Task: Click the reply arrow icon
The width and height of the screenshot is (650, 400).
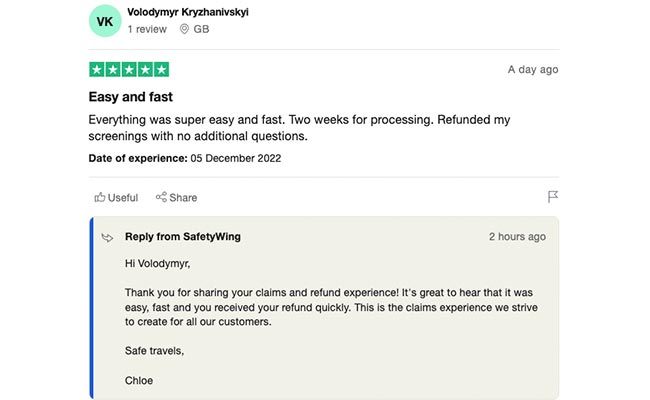Action: pyautogui.click(x=107, y=238)
